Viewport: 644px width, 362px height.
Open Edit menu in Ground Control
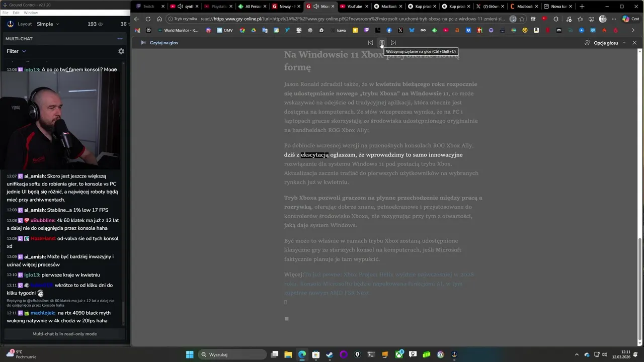[16, 13]
